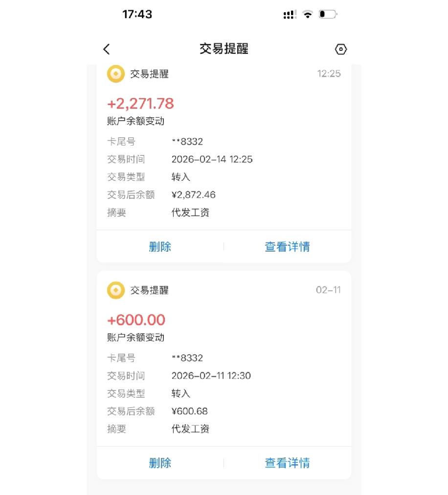Tap gold coin icon on 02-11 notification
The height and width of the screenshot is (495, 448).
116,290
